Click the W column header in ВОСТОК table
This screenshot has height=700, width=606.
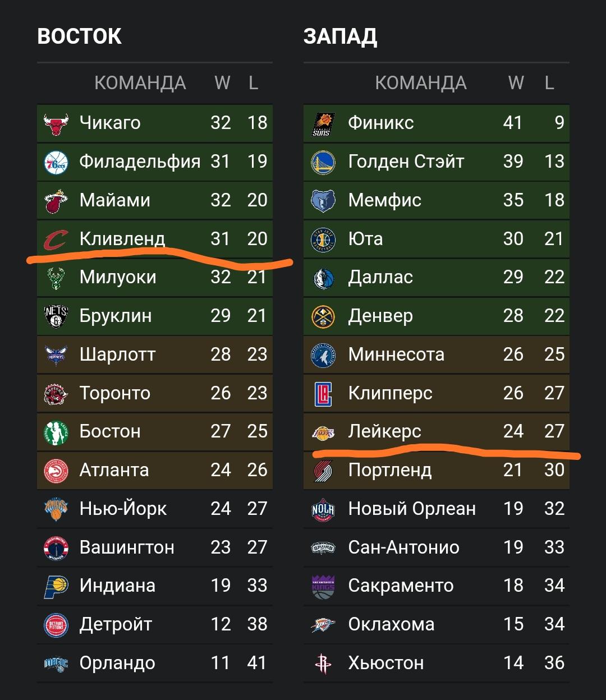tap(222, 83)
